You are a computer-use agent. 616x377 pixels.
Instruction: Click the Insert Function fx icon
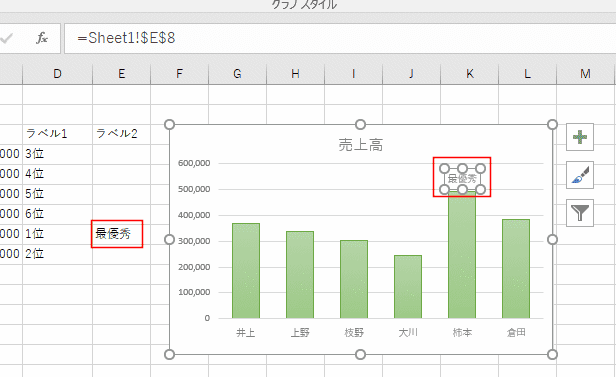[42, 38]
